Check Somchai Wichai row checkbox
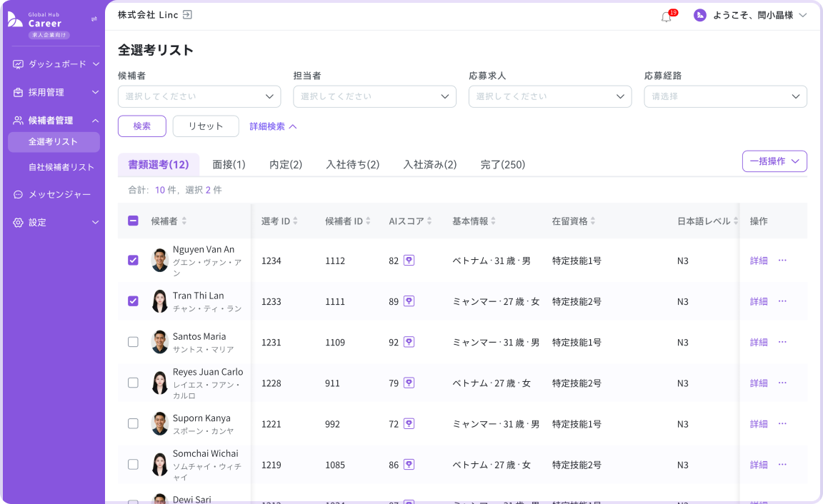 [134, 465]
